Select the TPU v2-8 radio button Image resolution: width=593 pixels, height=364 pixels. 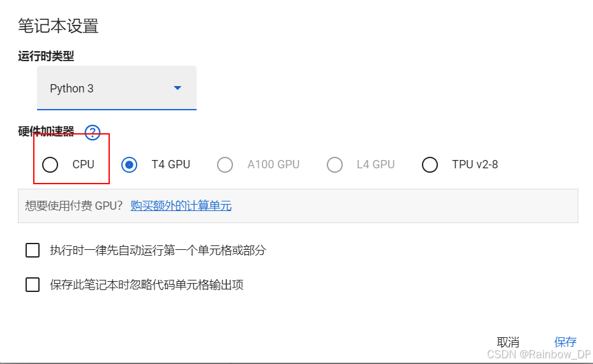(x=430, y=164)
